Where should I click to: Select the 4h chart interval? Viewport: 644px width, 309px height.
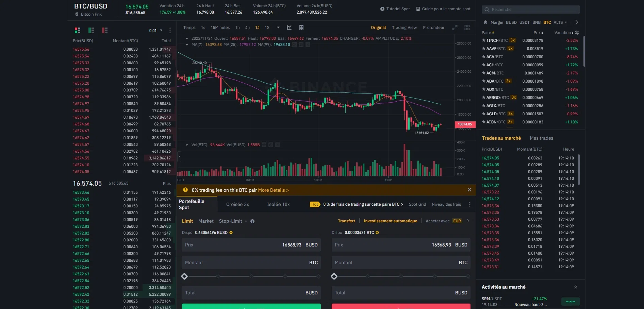[247, 28]
